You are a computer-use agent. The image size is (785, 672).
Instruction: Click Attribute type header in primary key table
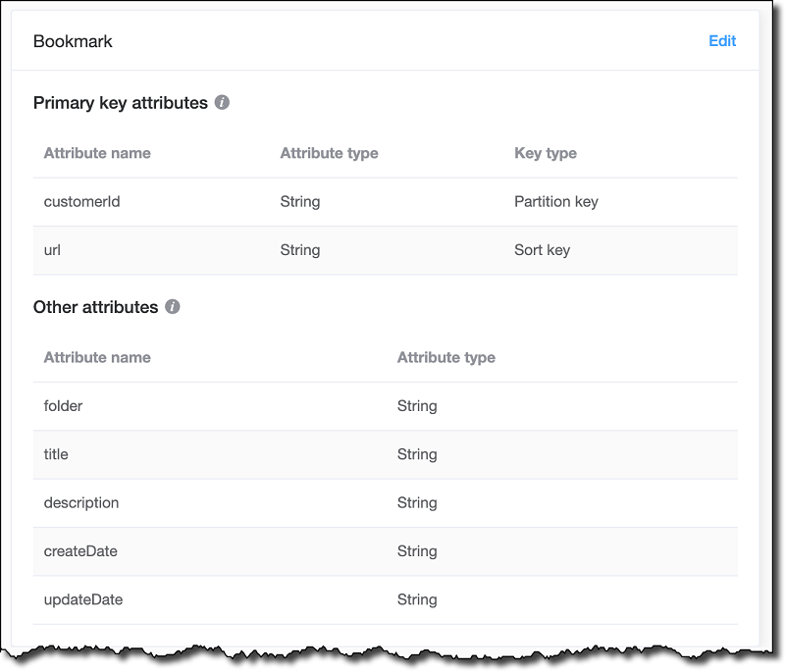pos(329,153)
